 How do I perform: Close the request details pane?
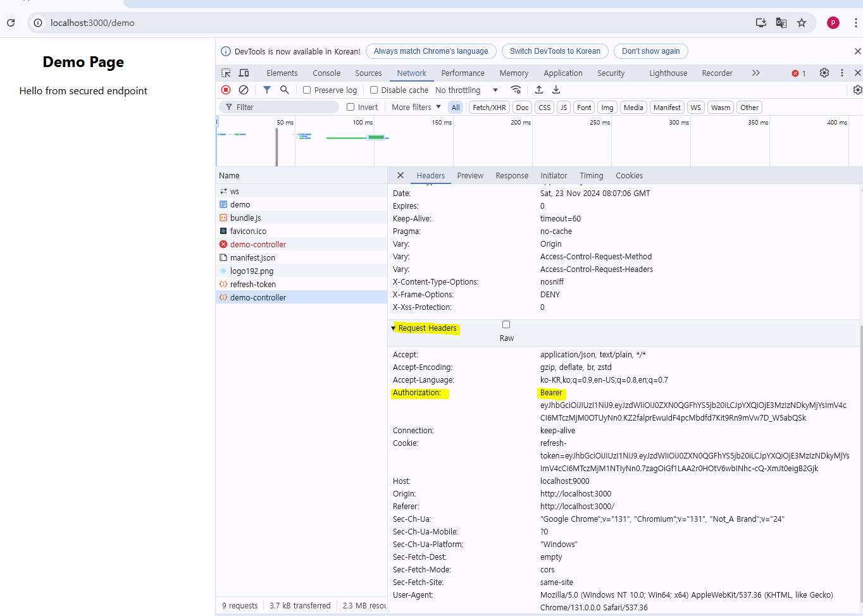400,175
